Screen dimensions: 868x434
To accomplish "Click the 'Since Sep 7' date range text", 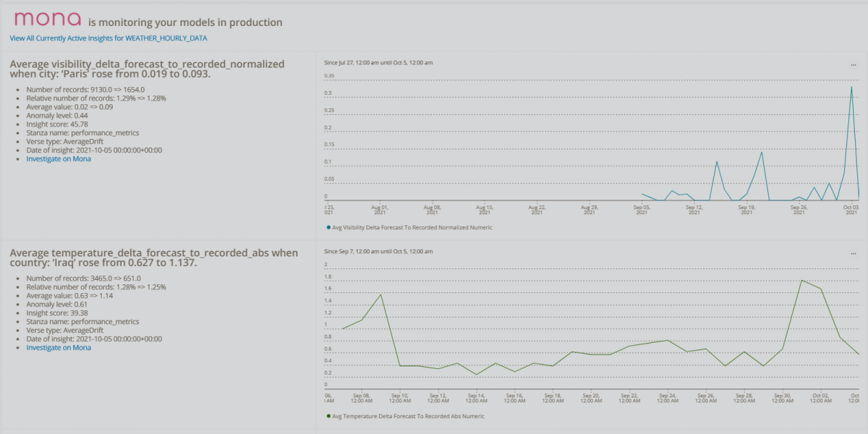I will coord(379,251).
